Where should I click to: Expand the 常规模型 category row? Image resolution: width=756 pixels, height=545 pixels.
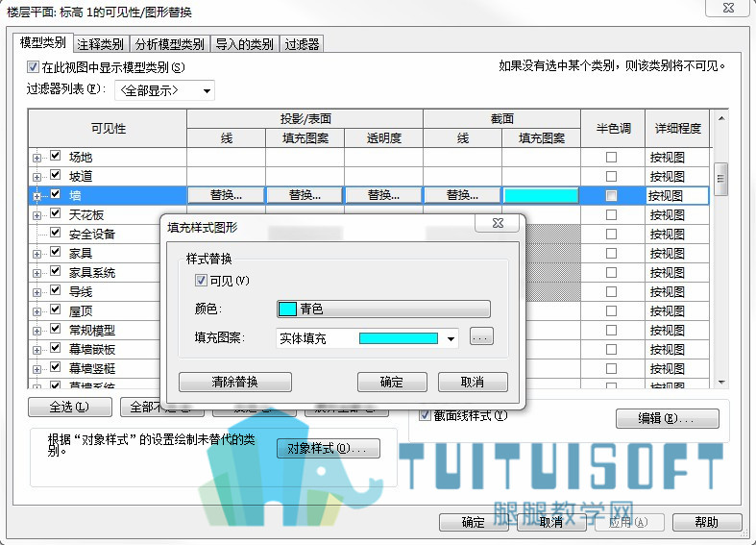coord(37,332)
